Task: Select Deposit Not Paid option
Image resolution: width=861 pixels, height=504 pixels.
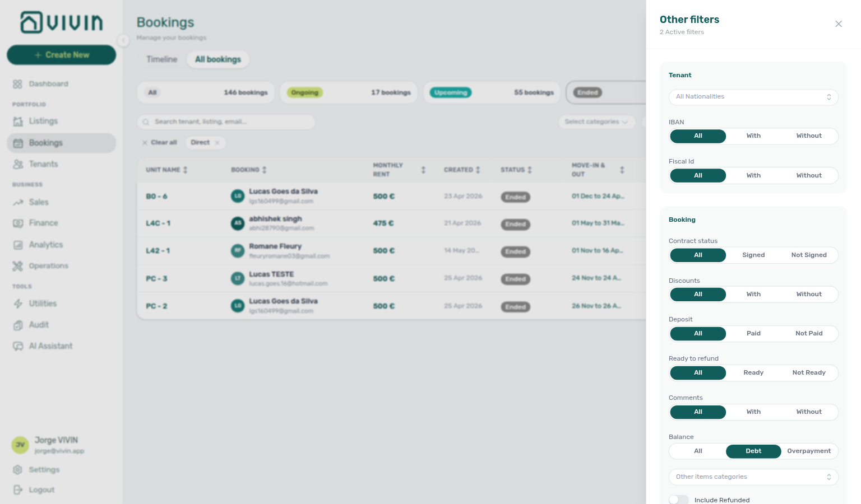Action: (809, 333)
